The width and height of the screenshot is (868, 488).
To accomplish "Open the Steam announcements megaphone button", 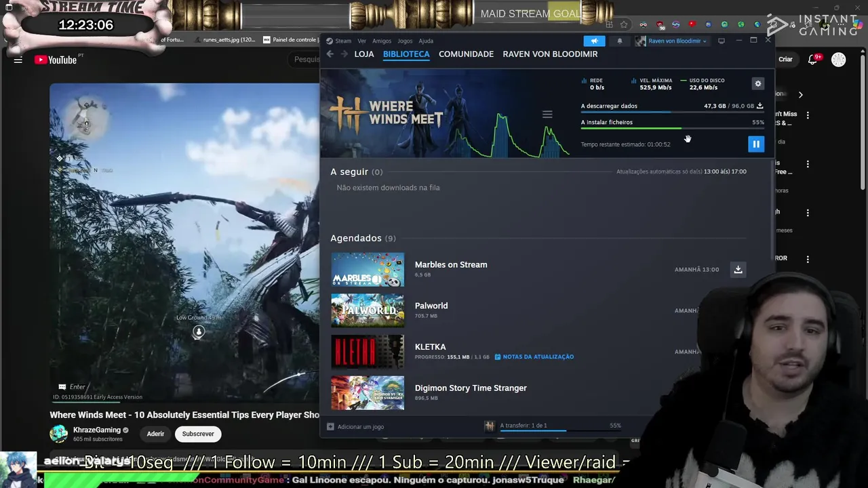I will (x=594, y=41).
